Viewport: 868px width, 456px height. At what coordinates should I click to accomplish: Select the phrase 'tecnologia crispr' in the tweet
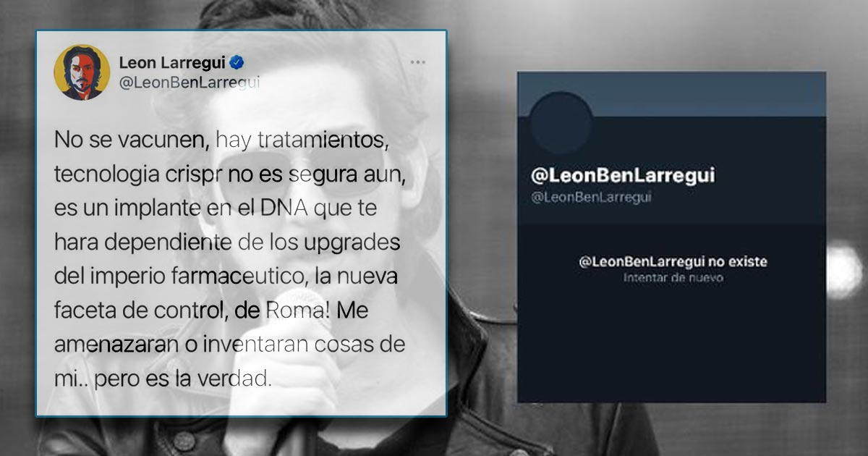(139, 176)
